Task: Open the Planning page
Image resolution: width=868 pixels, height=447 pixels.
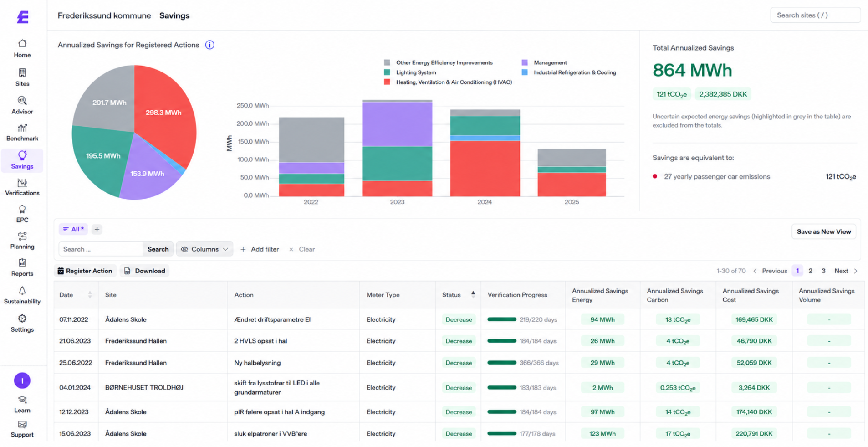Action: [22, 241]
